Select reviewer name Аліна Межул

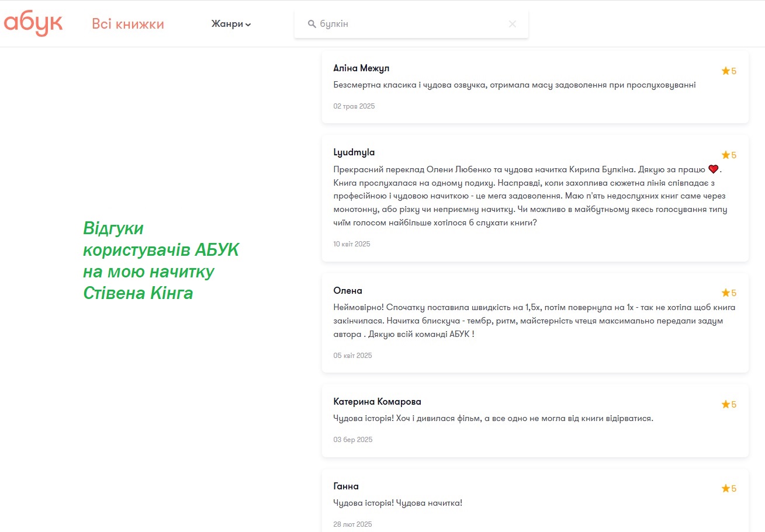(x=361, y=68)
